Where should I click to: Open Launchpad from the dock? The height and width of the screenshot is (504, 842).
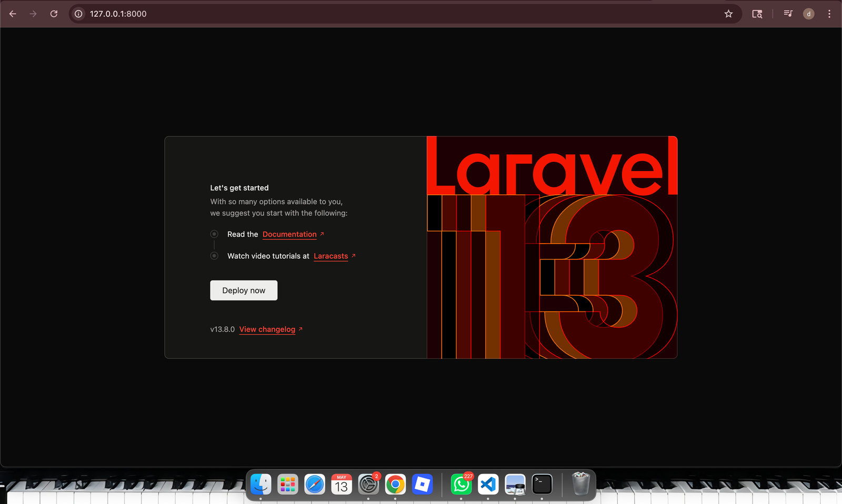coord(288,484)
